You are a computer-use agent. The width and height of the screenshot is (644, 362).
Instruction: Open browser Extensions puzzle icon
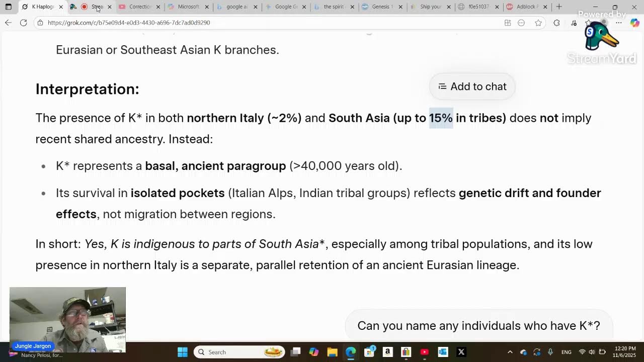click(x=556, y=23)
